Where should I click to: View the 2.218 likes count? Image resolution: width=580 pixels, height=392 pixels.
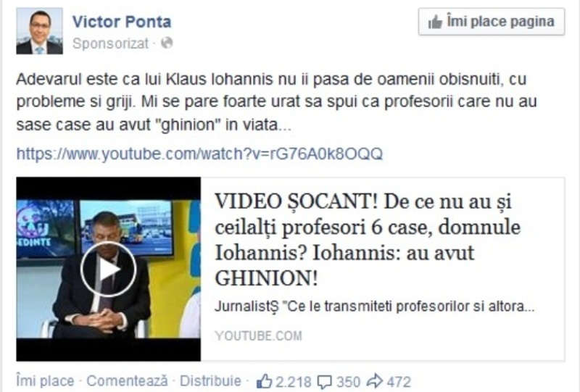(294, 382)
